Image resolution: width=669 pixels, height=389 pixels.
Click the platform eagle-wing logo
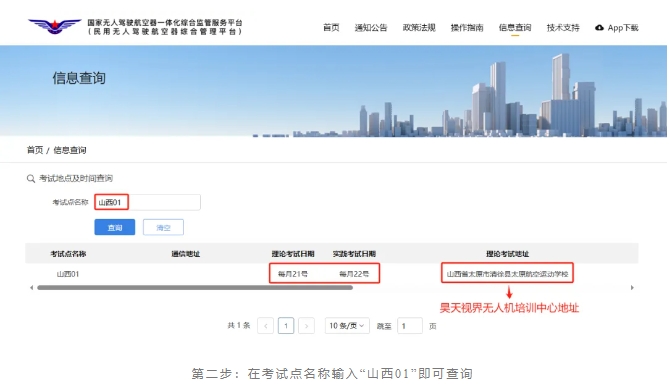click(x=55, y=26)
